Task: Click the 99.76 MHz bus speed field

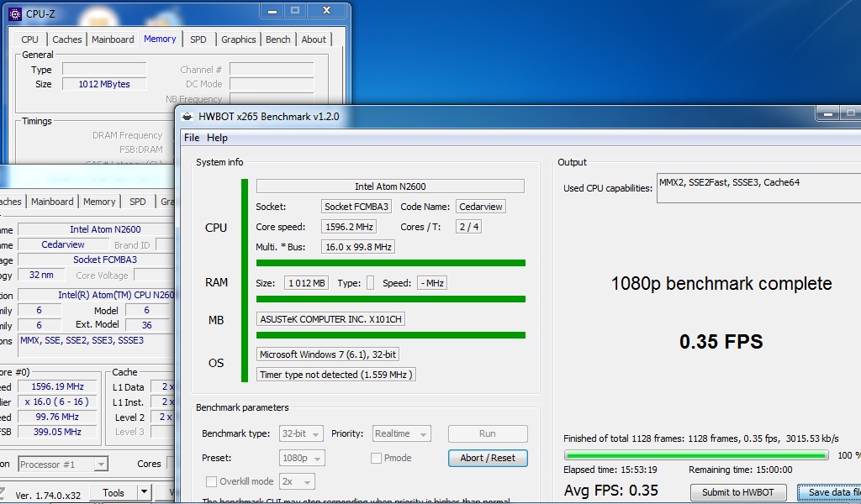Action: 58,417
